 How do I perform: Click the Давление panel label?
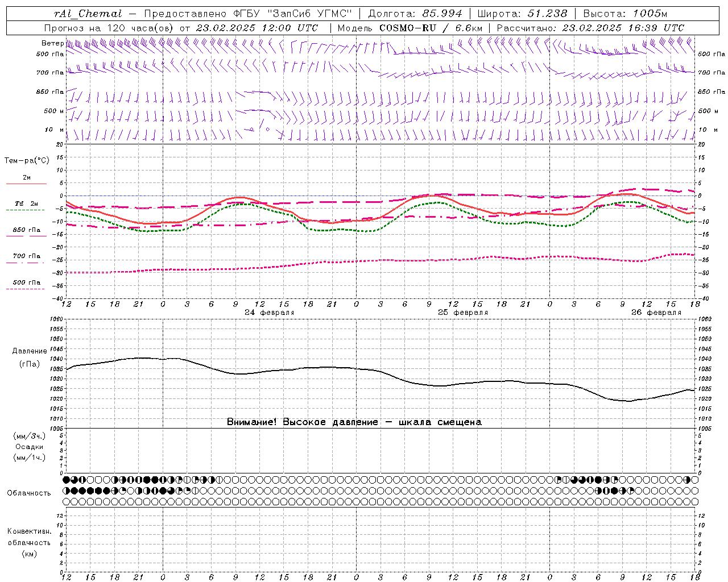click(x=30, y=351)
